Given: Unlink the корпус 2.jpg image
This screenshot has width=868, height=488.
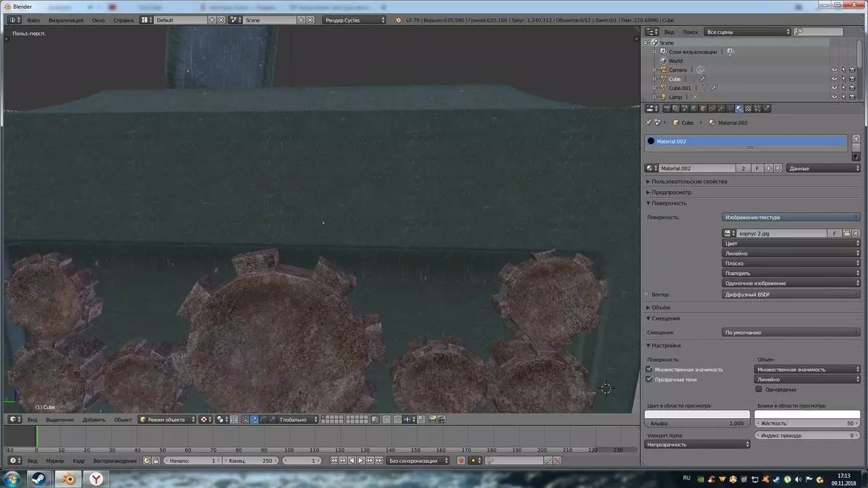Looking at the screenshot, I should click(x=856, y=233).
